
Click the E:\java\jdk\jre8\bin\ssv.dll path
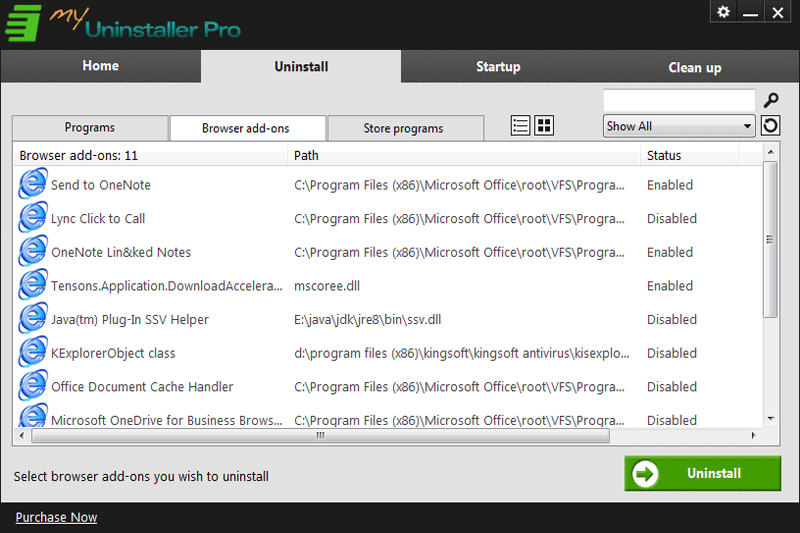[367, 319]
